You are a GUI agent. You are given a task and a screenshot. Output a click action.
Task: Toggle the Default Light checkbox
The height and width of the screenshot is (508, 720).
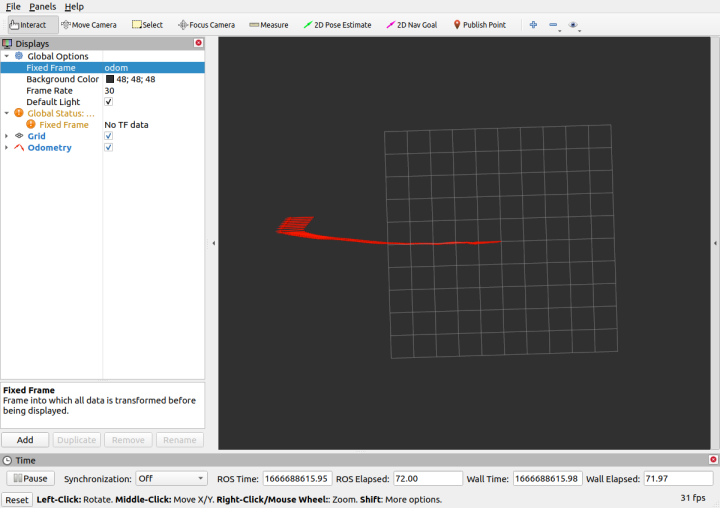tap(108, 102)
